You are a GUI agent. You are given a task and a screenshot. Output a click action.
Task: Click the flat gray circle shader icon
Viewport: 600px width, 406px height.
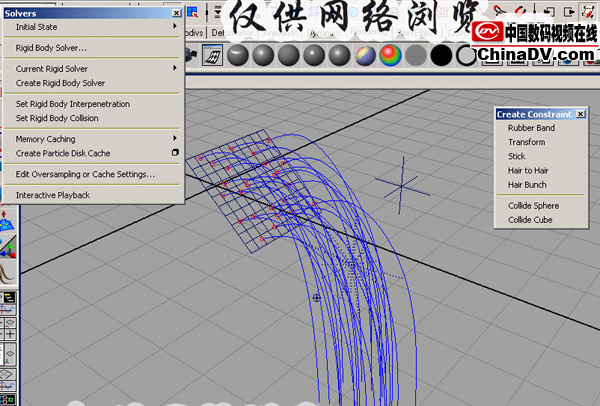coord(416,55)
